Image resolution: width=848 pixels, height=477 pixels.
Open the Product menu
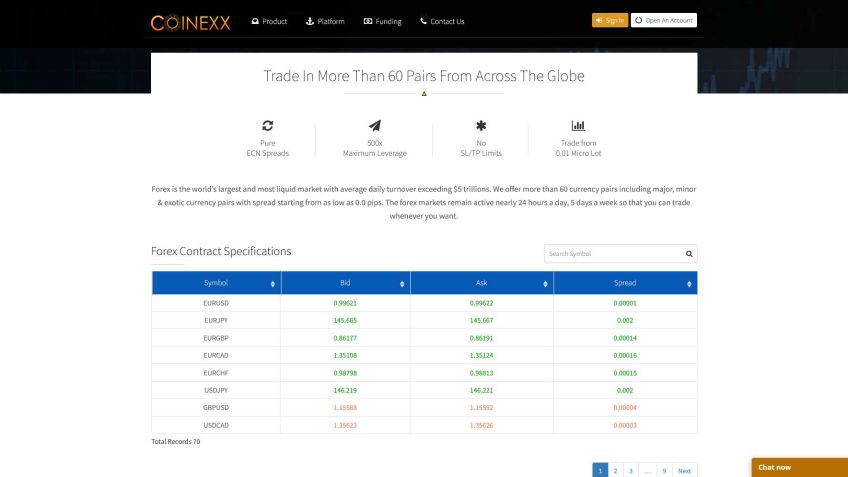(x=269, y=21)
